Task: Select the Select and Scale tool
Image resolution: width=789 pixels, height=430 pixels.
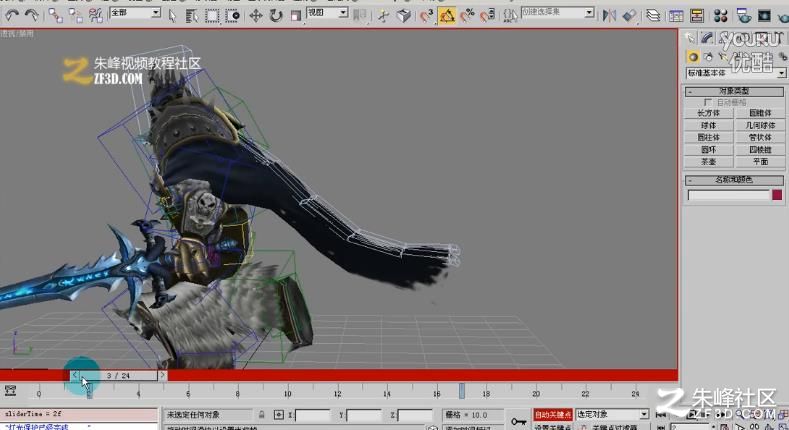Action: [296, 16]
